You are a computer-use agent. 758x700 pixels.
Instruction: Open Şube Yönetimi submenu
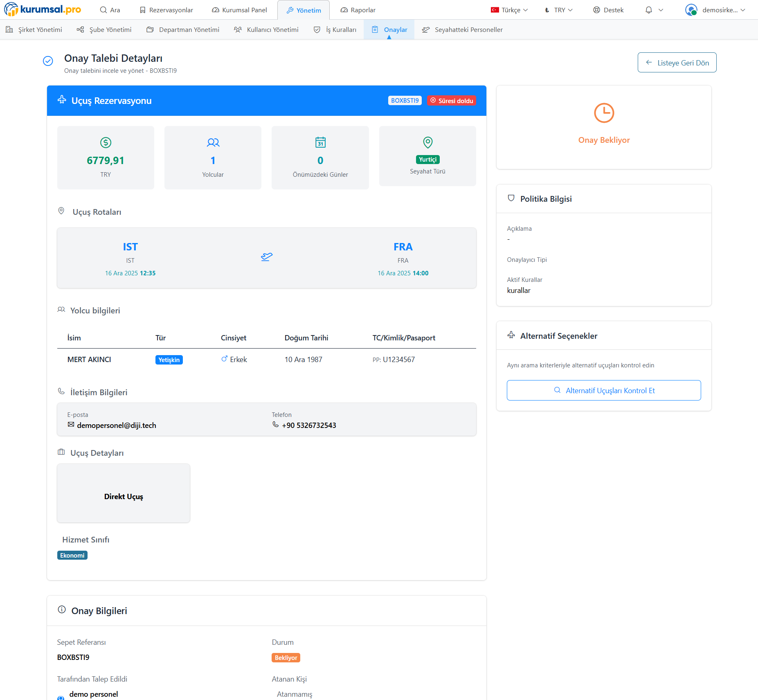[104, 29]
